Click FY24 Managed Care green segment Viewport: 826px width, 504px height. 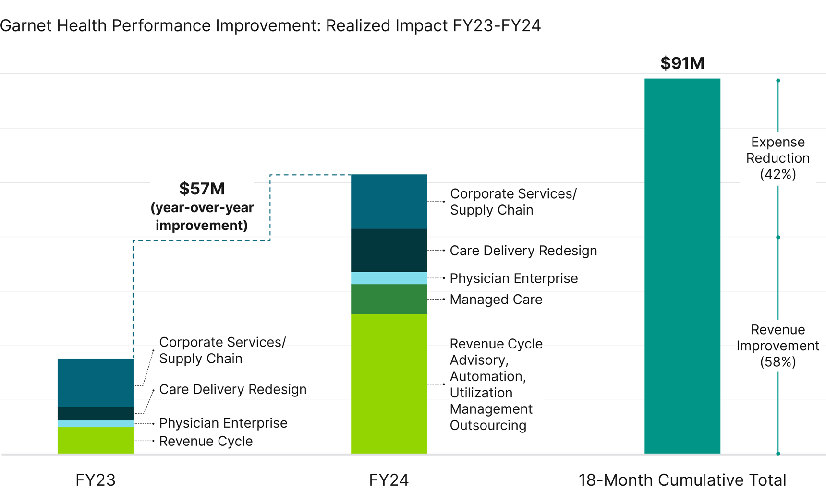389,300
